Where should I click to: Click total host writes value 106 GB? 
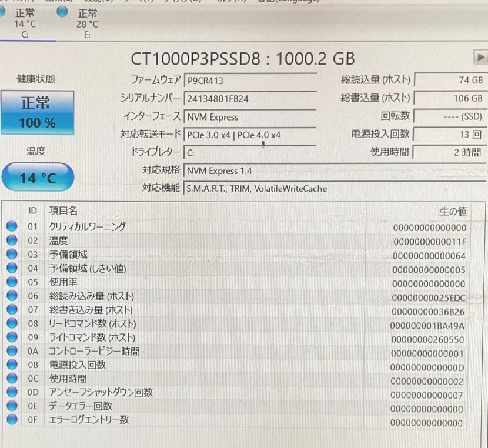[450, 98]
